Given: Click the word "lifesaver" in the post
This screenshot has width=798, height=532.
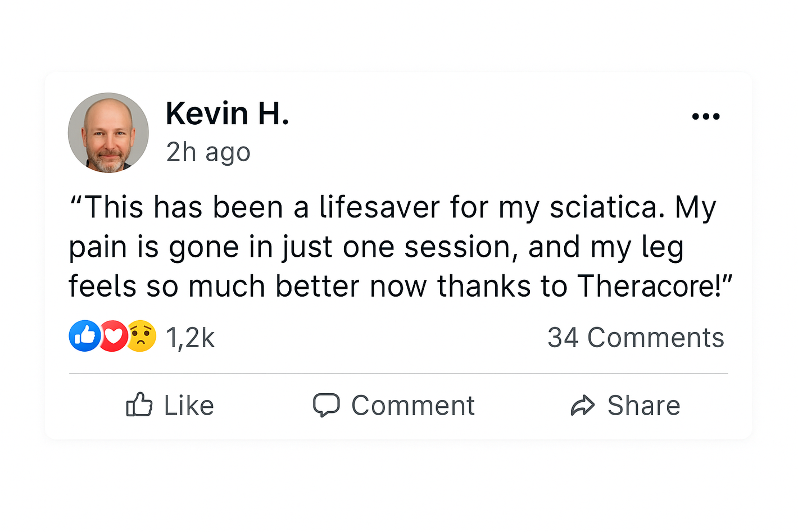Looking at the screenshot, I should (379, 207).
